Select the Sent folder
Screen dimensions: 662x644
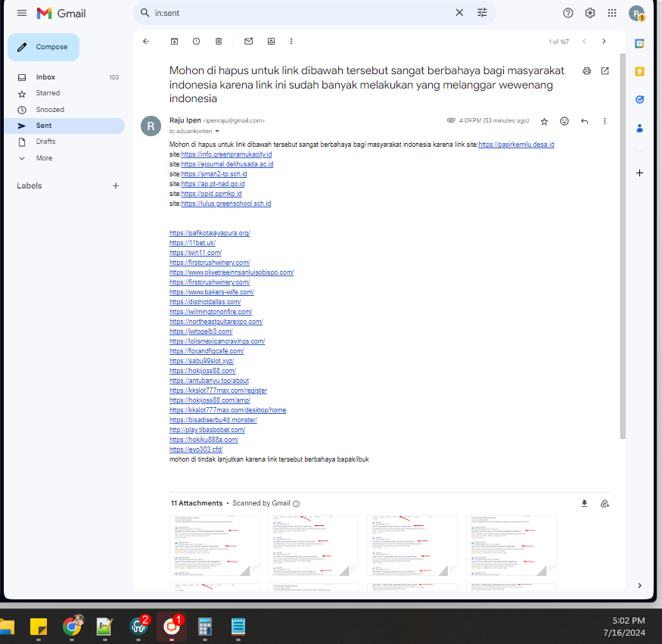(x=64, y=126)
